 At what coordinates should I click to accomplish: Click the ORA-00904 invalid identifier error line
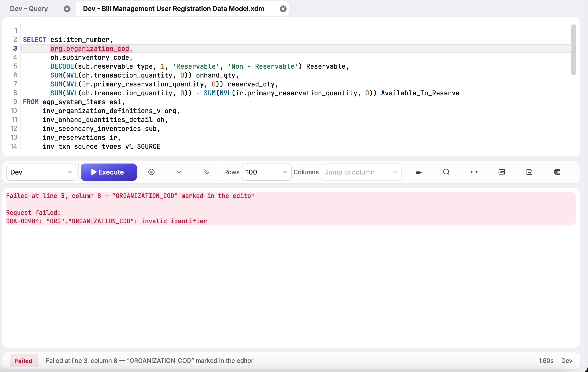tap(106, 221)
